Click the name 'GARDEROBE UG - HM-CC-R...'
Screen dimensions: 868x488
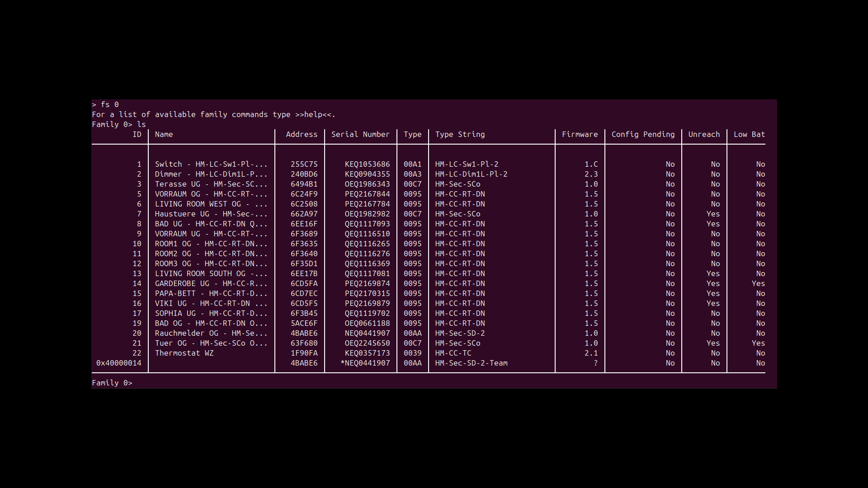click(x=211, y=283)
